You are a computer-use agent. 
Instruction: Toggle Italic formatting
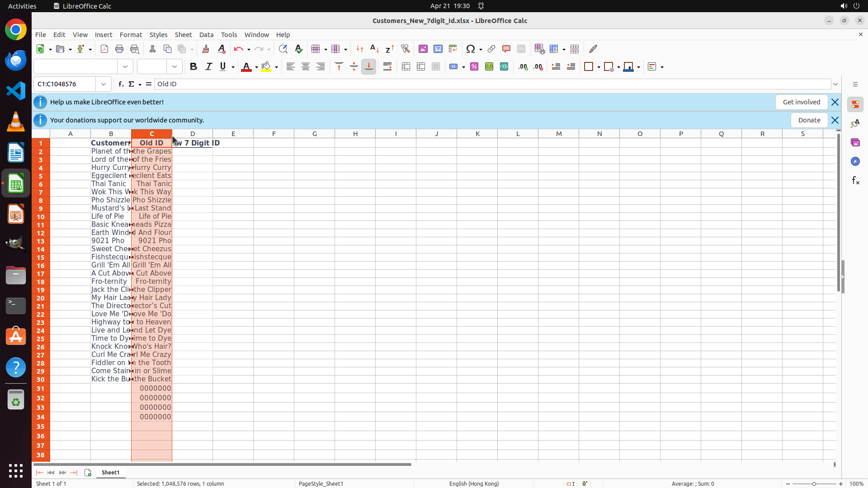point(208,67)
